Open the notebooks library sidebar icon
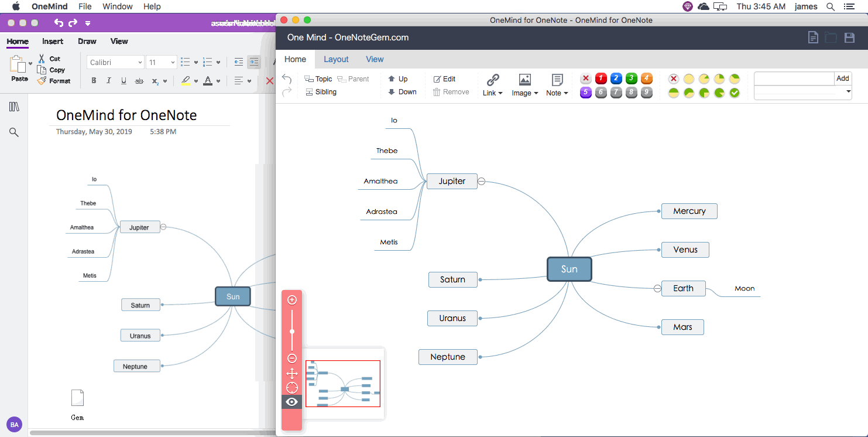The width and height of the screenshot is (868, 437). point(14,107)
